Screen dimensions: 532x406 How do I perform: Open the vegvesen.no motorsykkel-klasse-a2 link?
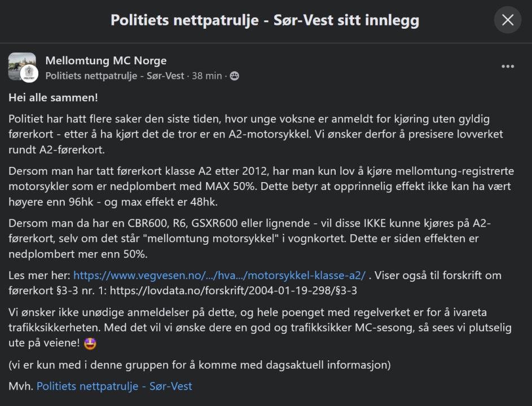point(219,276)
